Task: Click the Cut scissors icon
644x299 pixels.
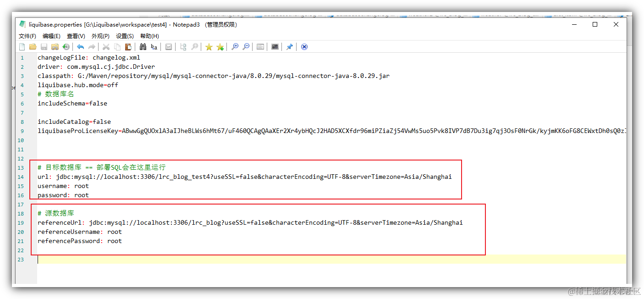Action: point(106,47)
